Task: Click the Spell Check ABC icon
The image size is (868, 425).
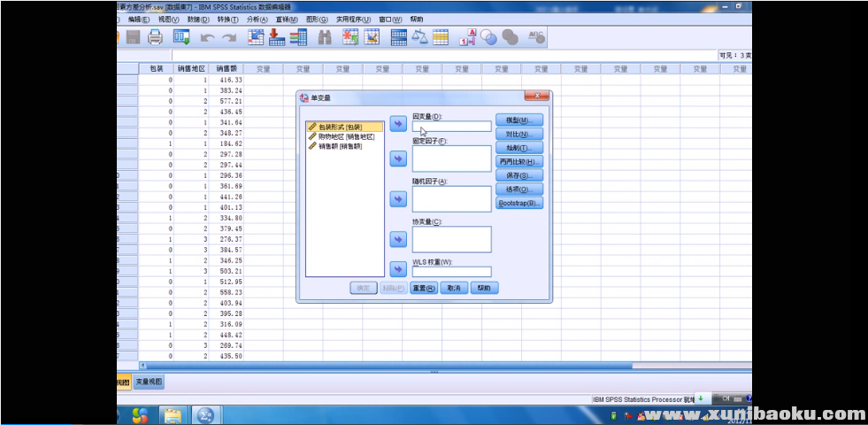Action: point(536,36)
